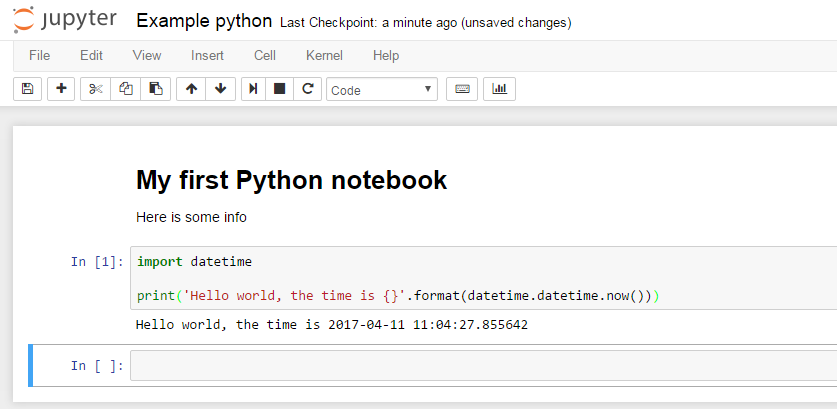The width and height of the screenshot is (837, 409).
Task: Move selected cell up with arrow icon
Action: [x=191, y=89]
